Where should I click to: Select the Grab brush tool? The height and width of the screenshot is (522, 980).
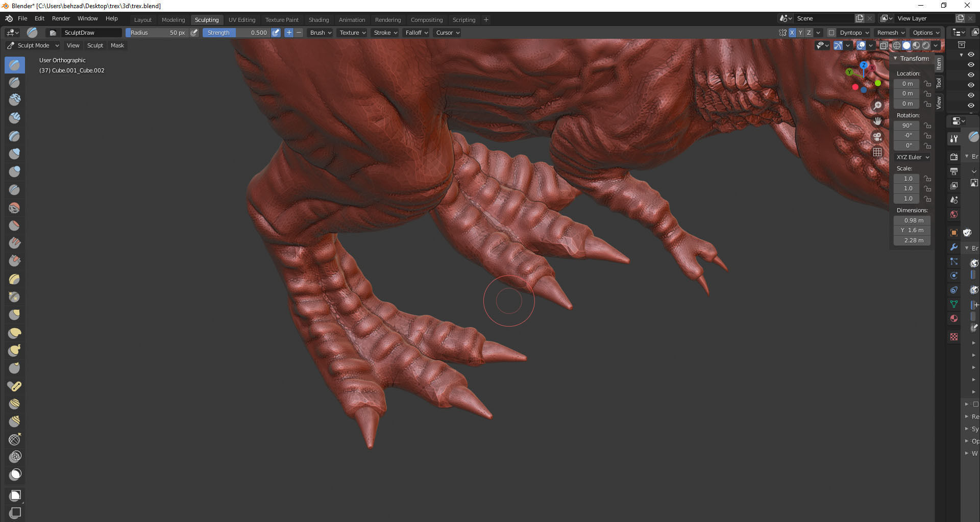15,315
